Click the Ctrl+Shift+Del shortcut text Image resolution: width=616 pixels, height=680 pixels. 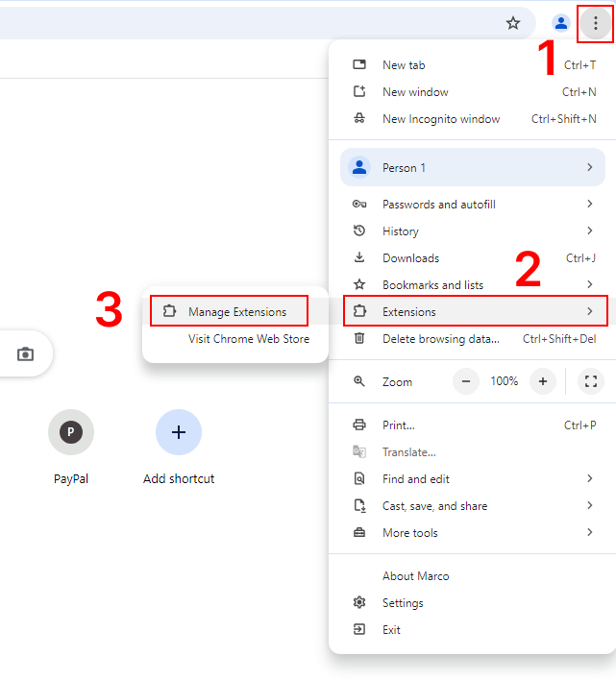pyautogui.click(x=559, y=338)
